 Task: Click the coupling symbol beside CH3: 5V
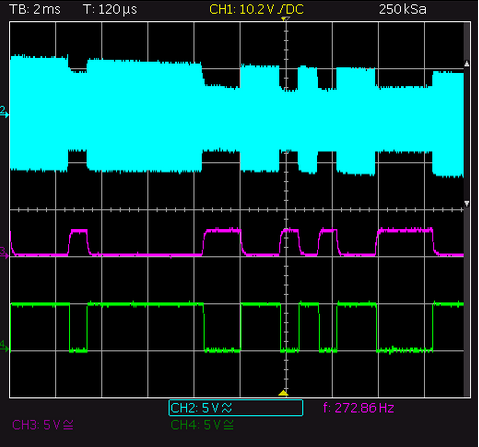tap(68, 425)
